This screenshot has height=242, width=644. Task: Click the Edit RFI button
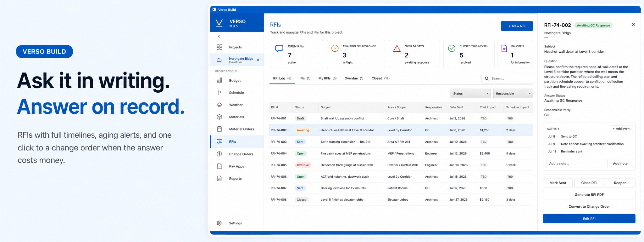589,219
